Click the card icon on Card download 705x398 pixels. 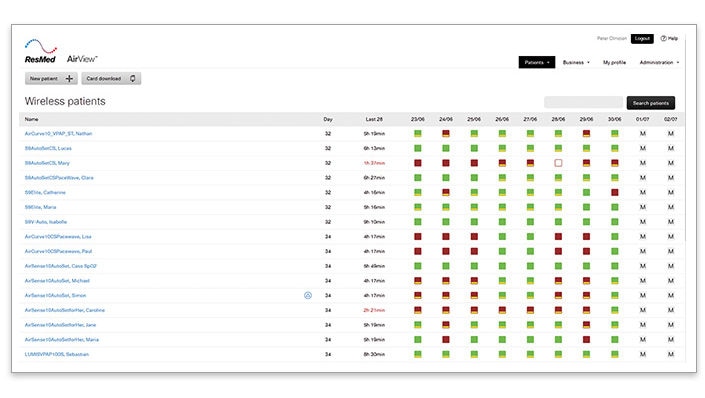(133, 79)
